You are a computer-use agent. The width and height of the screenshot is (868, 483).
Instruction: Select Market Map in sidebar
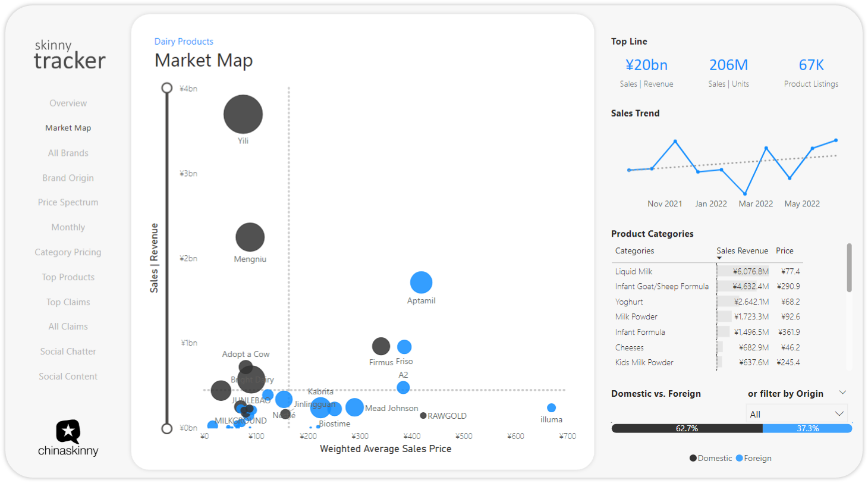(68, 128)
